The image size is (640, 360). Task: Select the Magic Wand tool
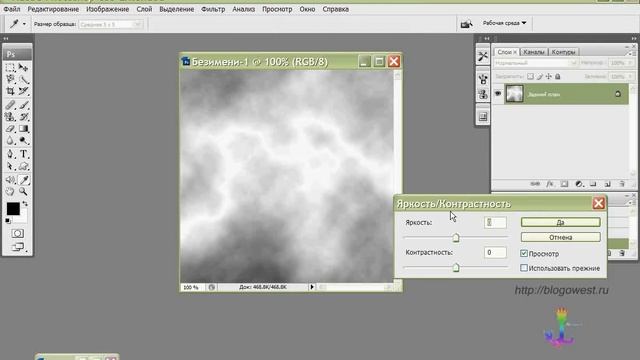(23, 79)
